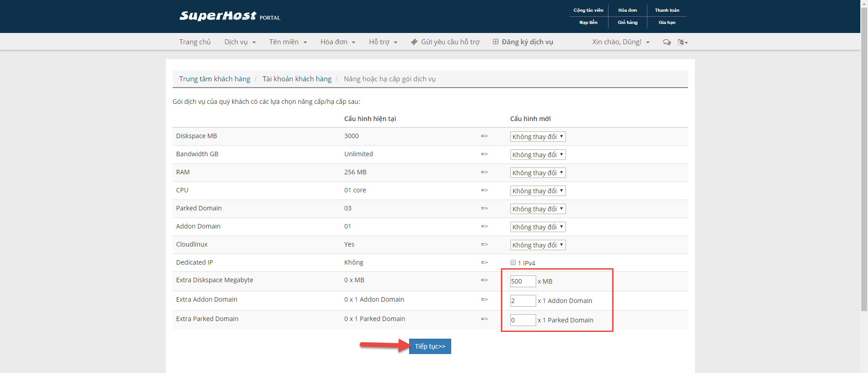Image resolution: width=868 pixels, height=373 pixels.
Task: Open the Diskspace MB configuration dropdown
Action: point(538,136)
